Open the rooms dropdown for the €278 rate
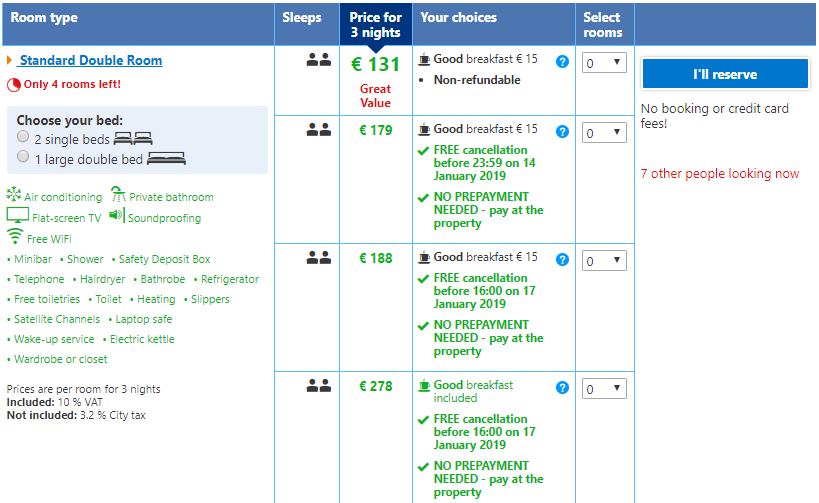 click(604, 389)
